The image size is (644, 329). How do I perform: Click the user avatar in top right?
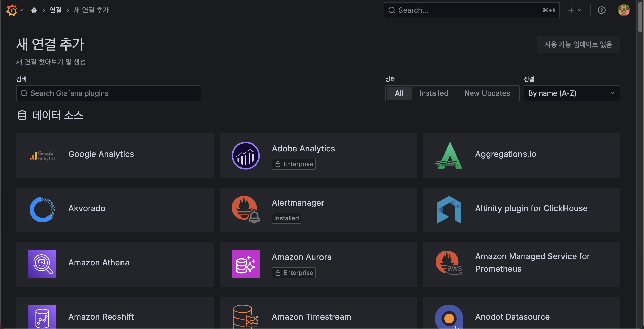point(624,10)
